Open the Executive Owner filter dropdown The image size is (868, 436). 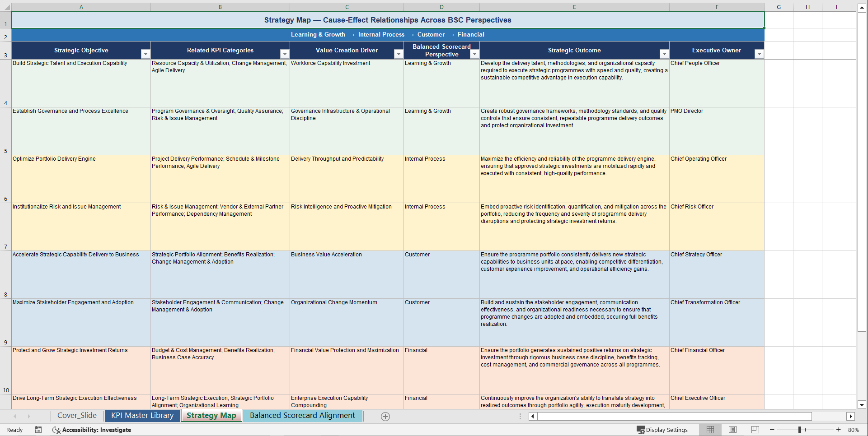click(759, 54)
